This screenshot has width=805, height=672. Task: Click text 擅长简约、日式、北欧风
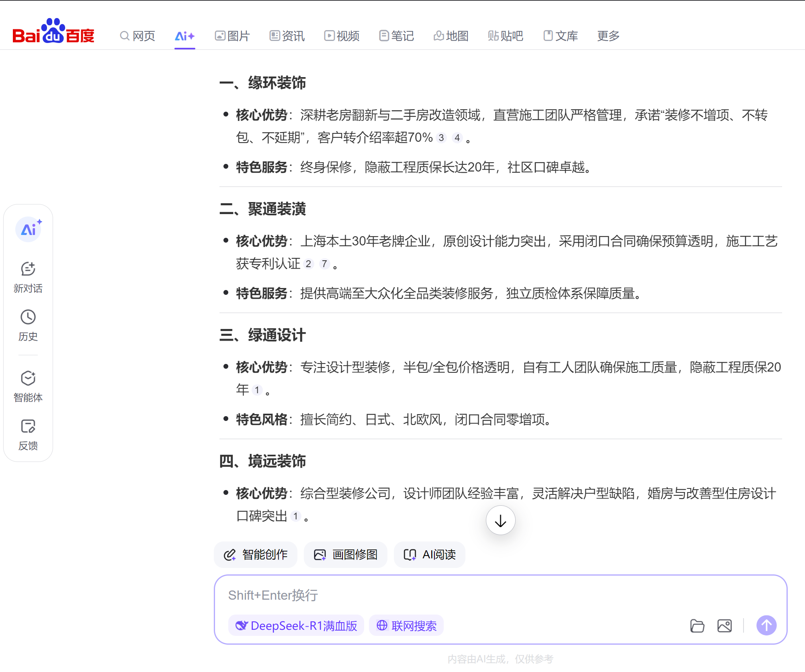(x=371, y=420)
